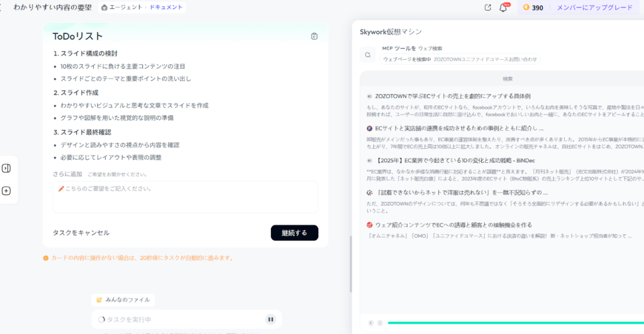This screenshot has width=644, height=334.
Task: Step forward with the next arrow
Action: (379, 323)
